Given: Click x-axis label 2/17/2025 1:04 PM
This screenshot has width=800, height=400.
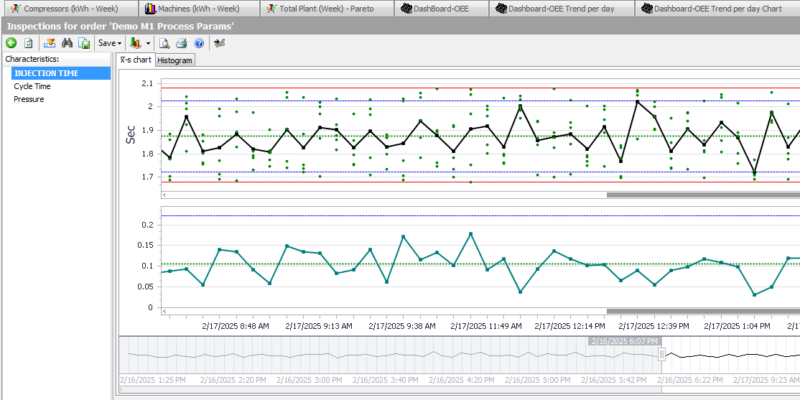Looking at the screenshot, I should coord(738,326).
